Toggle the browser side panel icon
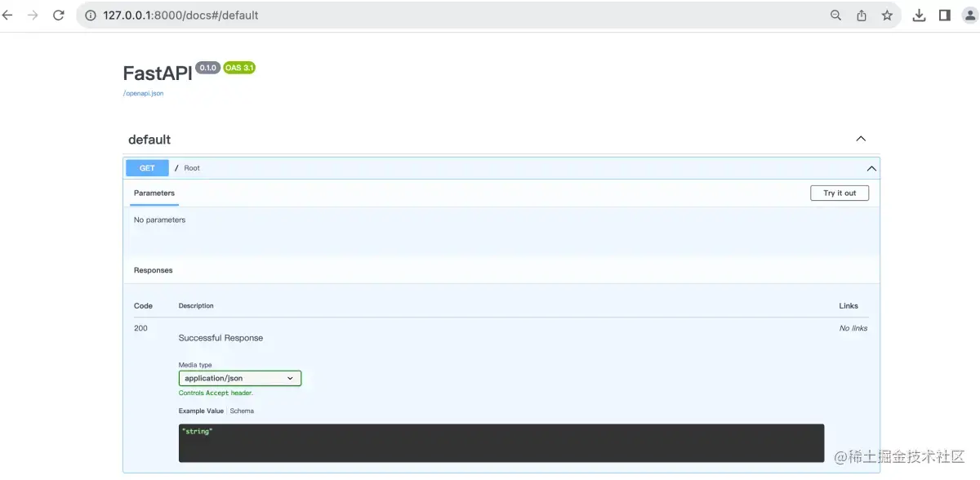980x480 pixels. pos(945,16)
